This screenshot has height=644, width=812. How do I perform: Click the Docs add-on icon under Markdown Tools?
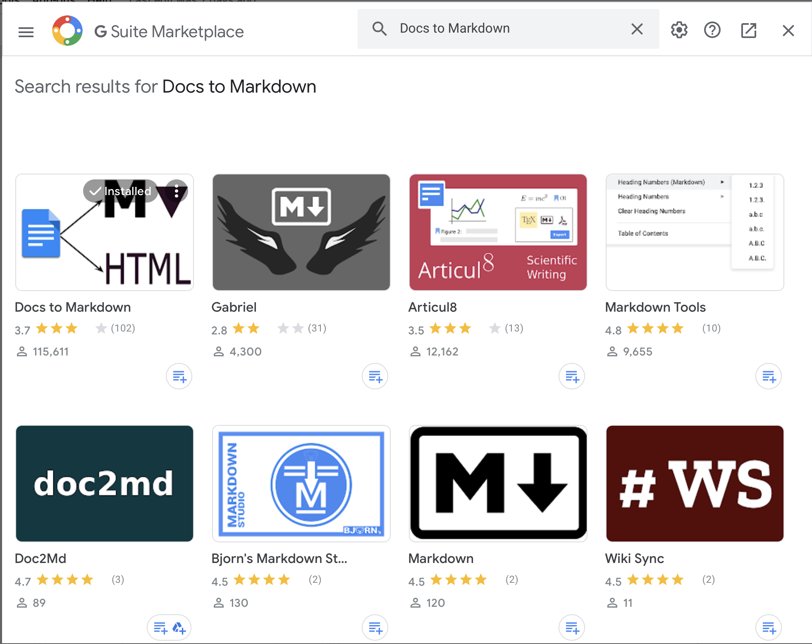pyautogui.click(x=769, y=377)
